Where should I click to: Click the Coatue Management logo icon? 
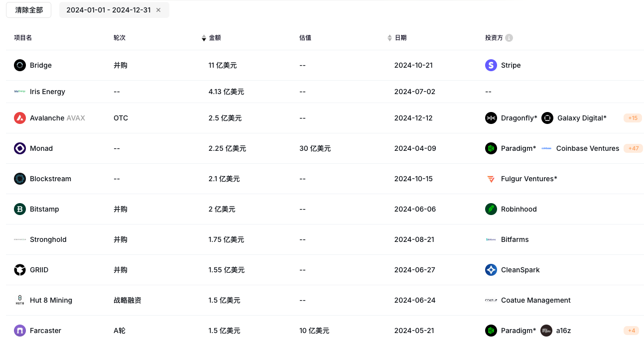[x=491, y=300]
